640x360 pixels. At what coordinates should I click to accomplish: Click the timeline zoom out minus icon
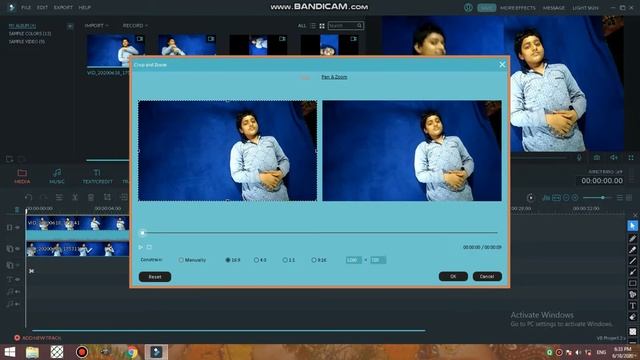566,198
